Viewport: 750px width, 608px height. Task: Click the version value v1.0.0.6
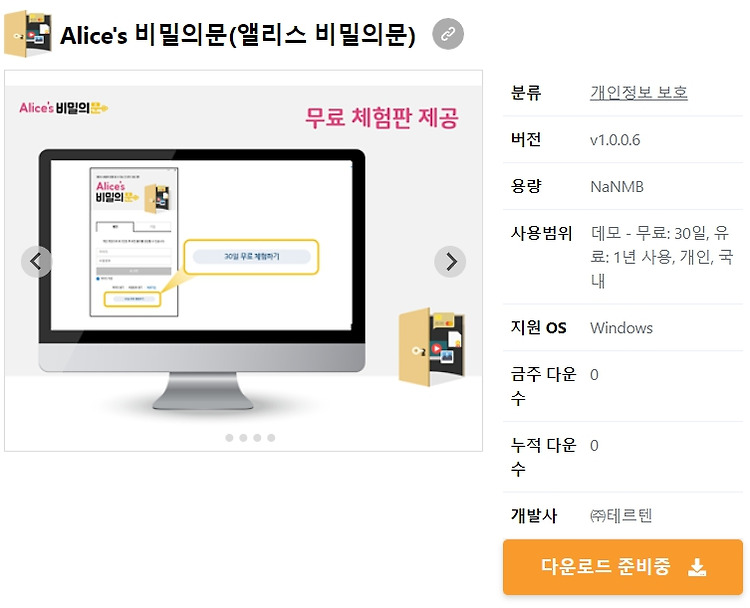click(615, 140)
